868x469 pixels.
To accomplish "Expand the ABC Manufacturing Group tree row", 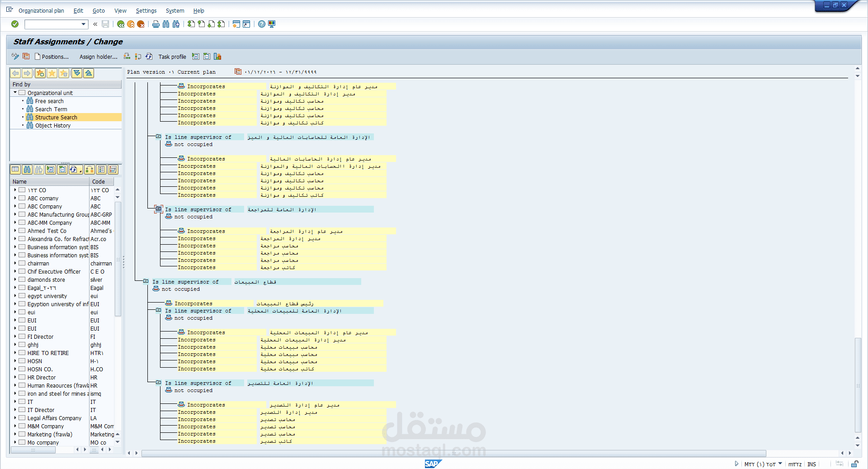I will pyautogui.click(x=15, y=214).
